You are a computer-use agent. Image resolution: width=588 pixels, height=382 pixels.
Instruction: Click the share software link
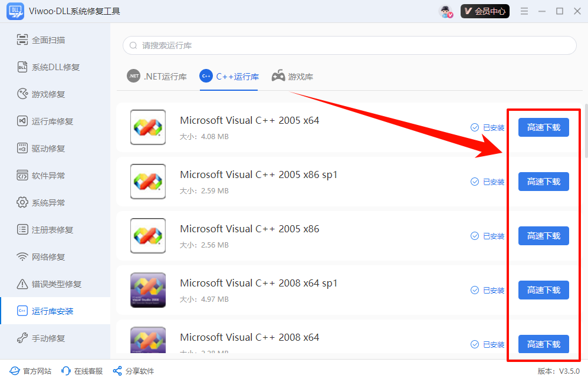133,371
